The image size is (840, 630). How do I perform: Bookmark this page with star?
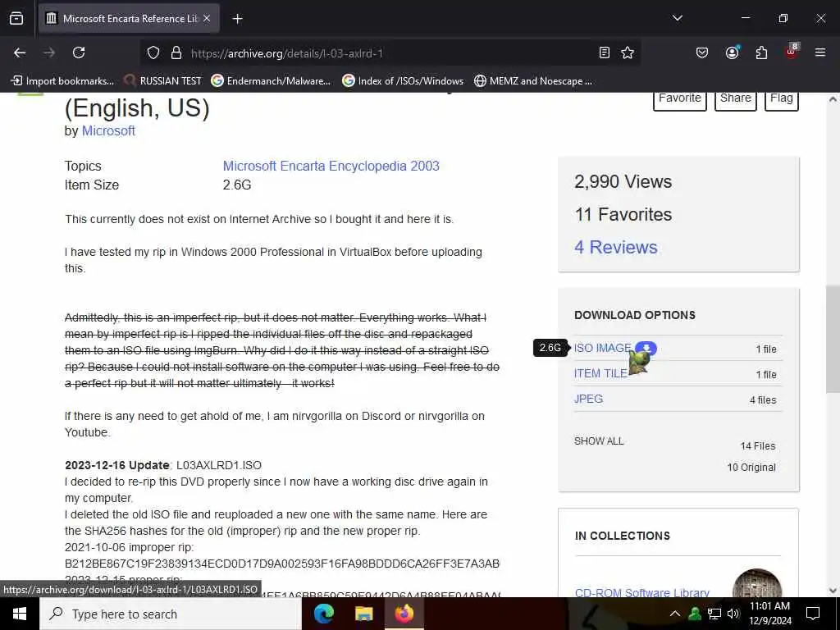[x=628, y=52]
